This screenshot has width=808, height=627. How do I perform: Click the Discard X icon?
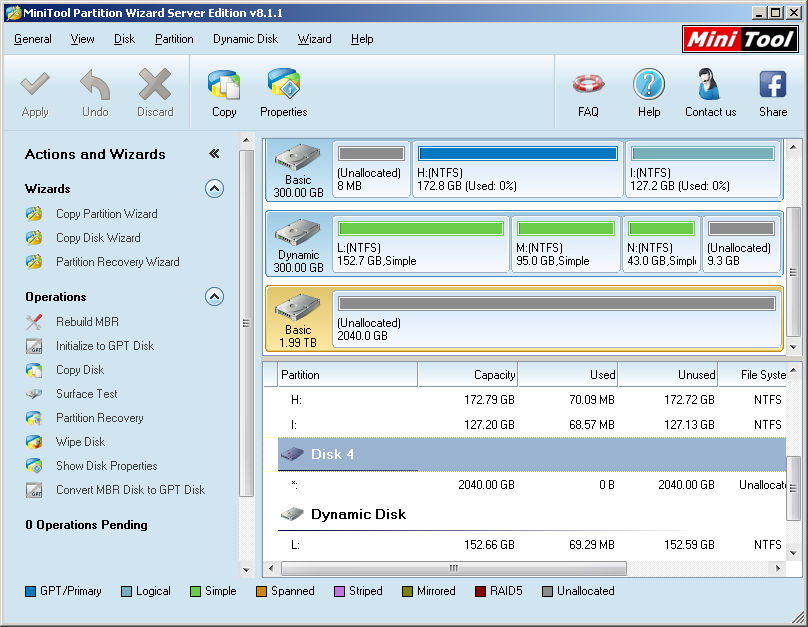(x=155, y=84)
